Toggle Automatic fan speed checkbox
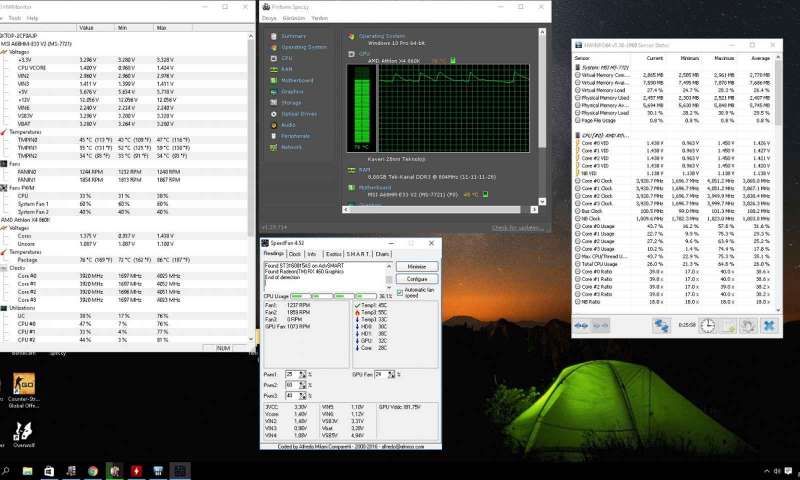This screenshot has height=480, width=800. point(401,292)
